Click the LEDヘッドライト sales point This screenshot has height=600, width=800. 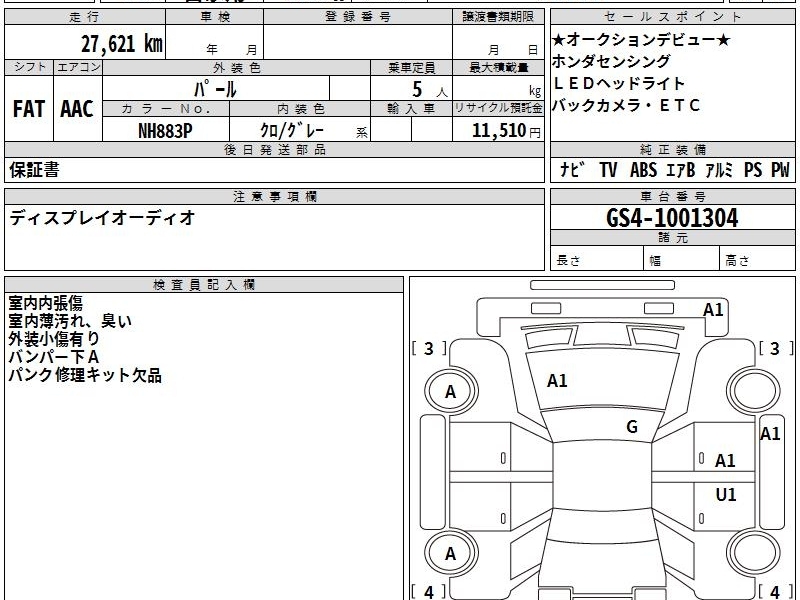tap(618, 83)
